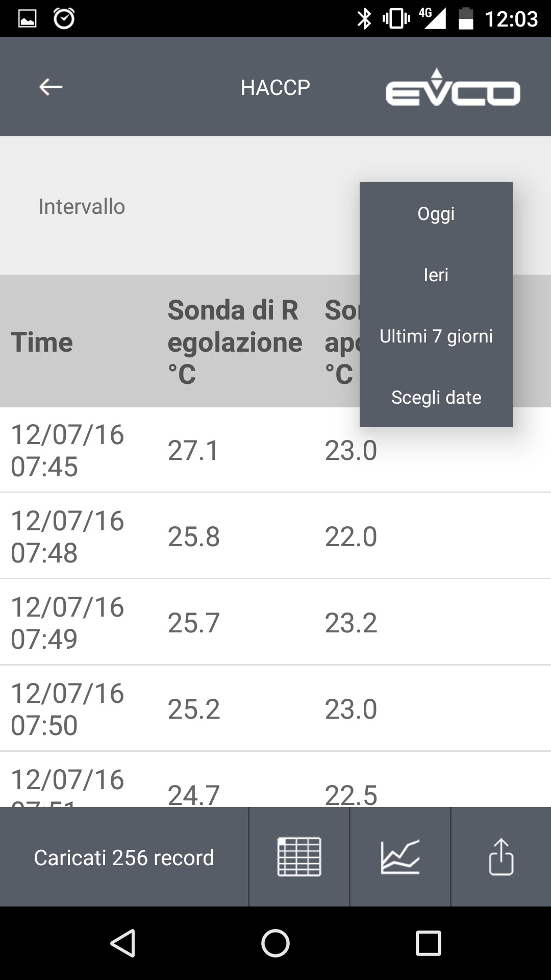This screenshot has height=980, width=551.
Task: Tap the share export icon
Action: [500, 857]
